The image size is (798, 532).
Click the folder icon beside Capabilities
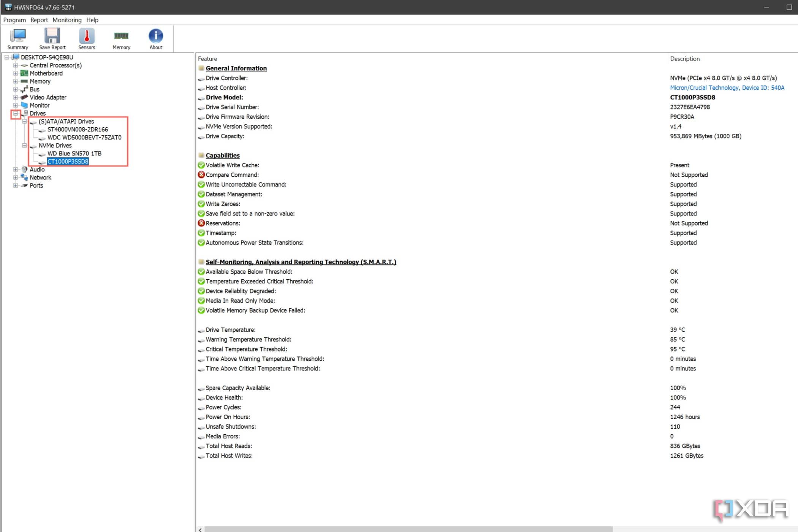click(201, 155)
